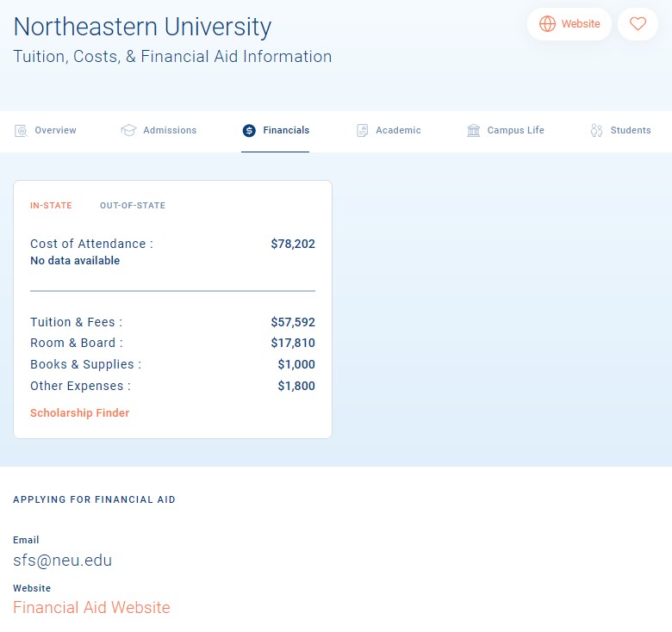Click the Academic document icon
Screen dimensions: 672x632
click(x=362, y=130)
